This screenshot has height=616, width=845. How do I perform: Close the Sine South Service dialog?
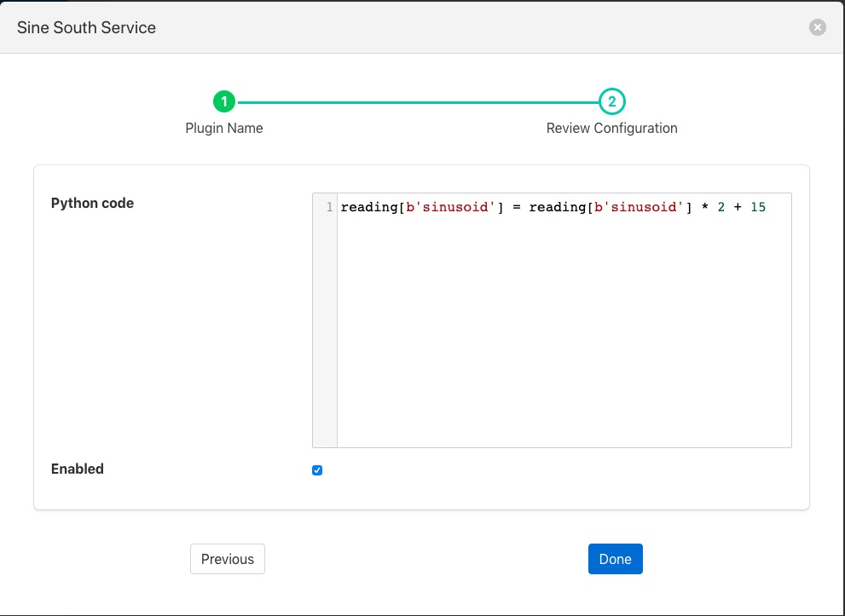click(817, 27)
